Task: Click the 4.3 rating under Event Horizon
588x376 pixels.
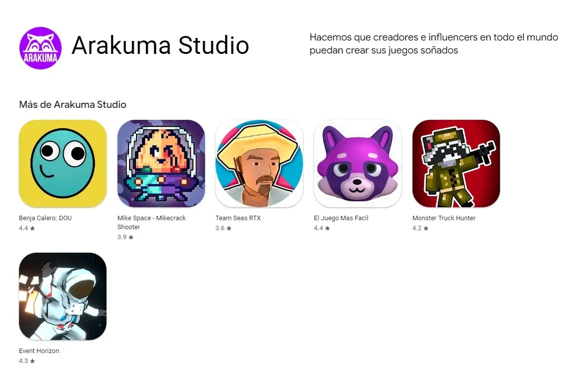Action: coord(27,361)
